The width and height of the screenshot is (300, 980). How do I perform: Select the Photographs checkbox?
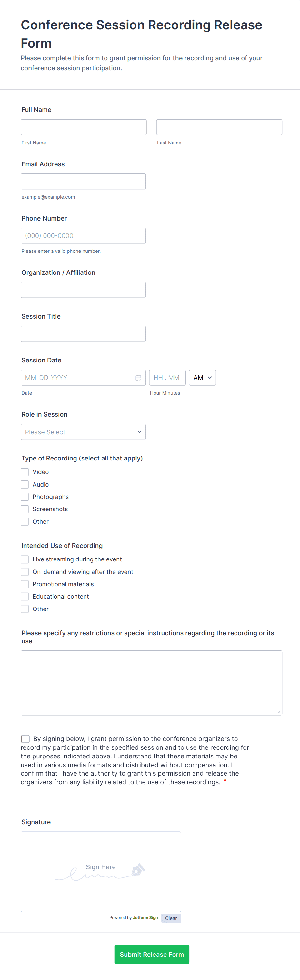(25, 497)
